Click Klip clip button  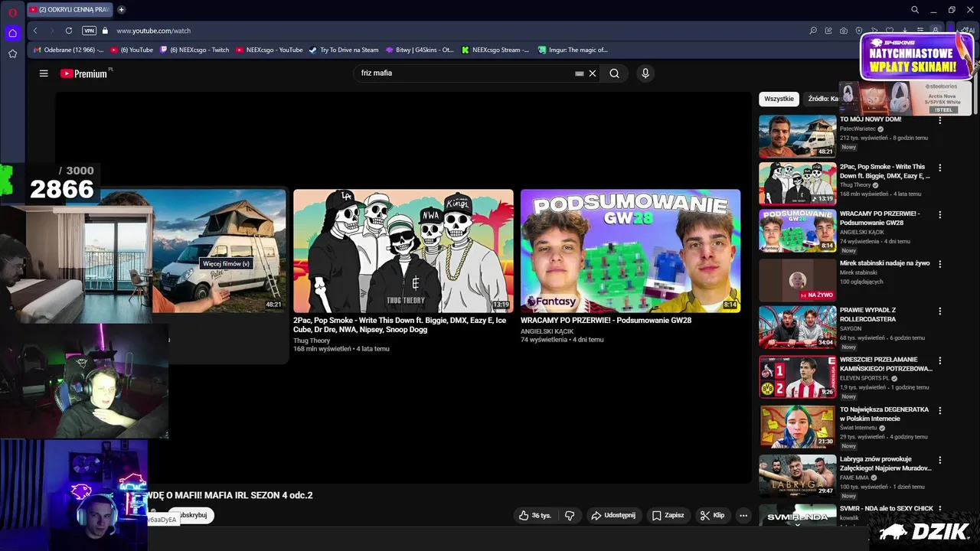[x=712, y=515]
